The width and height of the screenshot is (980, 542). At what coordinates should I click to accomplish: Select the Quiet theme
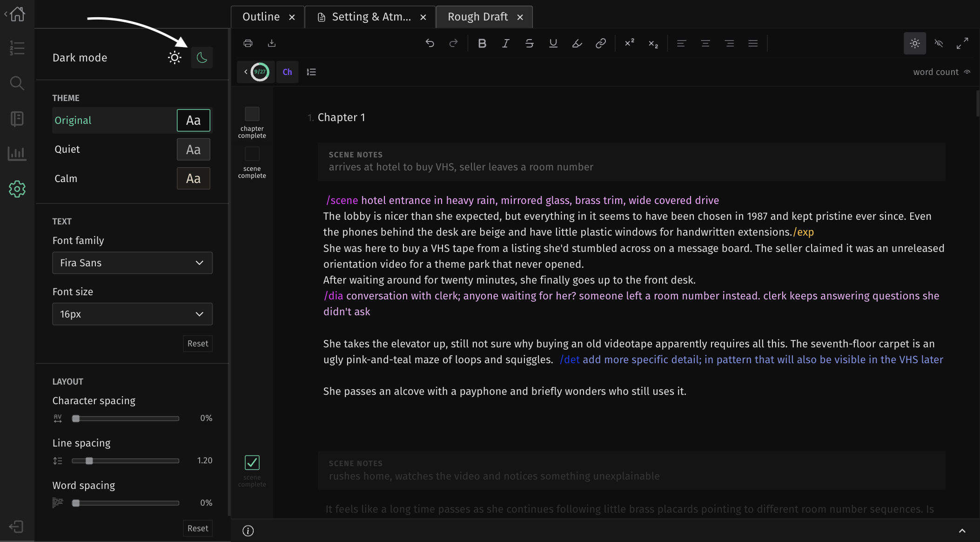click(132, 149)
